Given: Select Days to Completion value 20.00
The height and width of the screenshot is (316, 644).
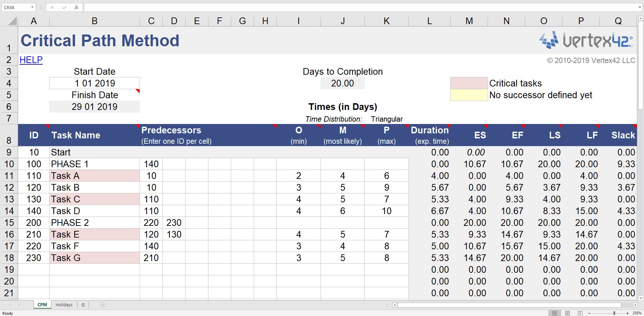Looking at the screenshot, I should (343, 83).
